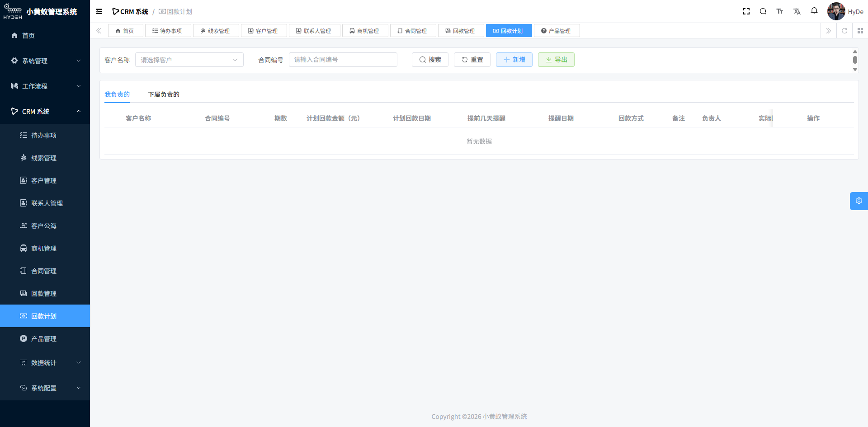Collapse CRM 系统 sidebar menu
The width and height of the screenshot is (868, 427).
coord(45,111)
